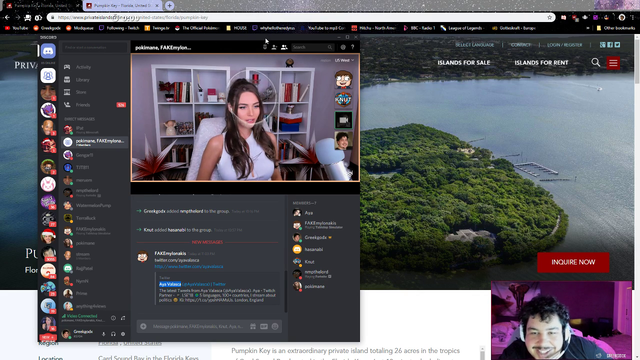The image size is (640, 360).
Task: Select FAKEmylonakis cartoon avatar in call
Action: [x=343, y=79]
